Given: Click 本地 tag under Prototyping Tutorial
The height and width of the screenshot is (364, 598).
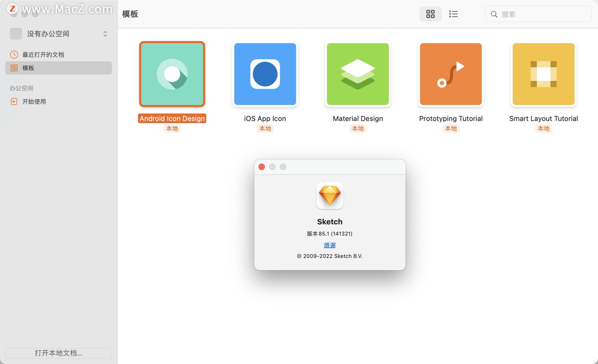Looking at the screenshot, I should 451,128.
